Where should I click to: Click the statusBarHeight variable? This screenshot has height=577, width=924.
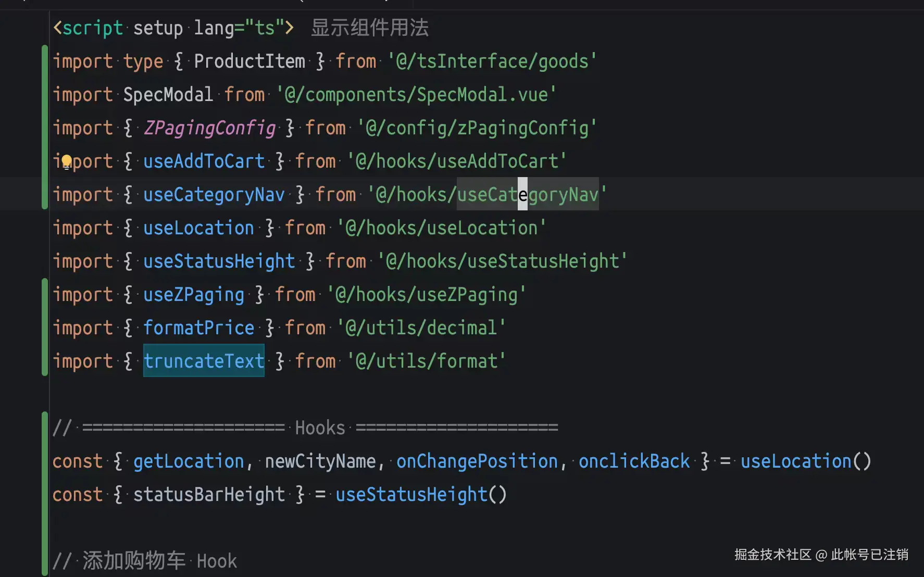point(209,495)
